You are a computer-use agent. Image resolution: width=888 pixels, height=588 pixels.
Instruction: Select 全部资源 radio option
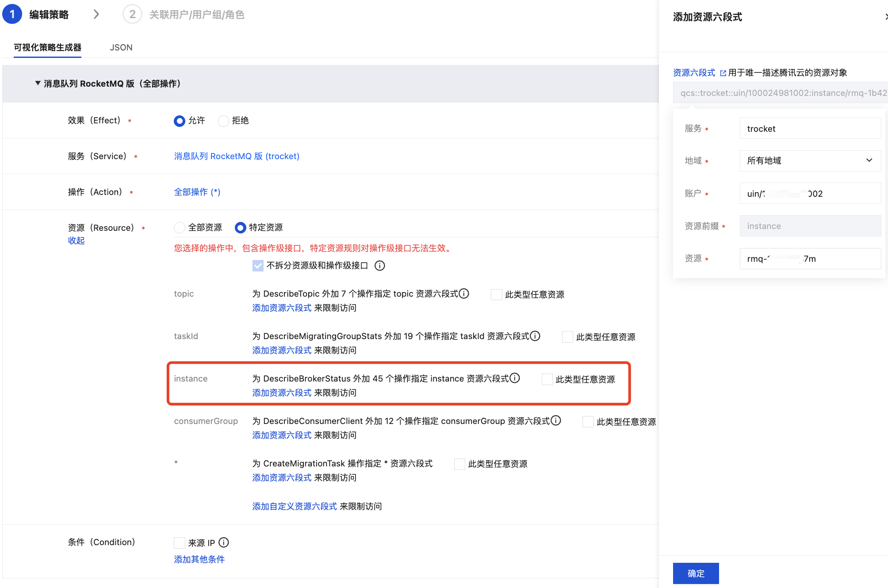click(179, 227)
